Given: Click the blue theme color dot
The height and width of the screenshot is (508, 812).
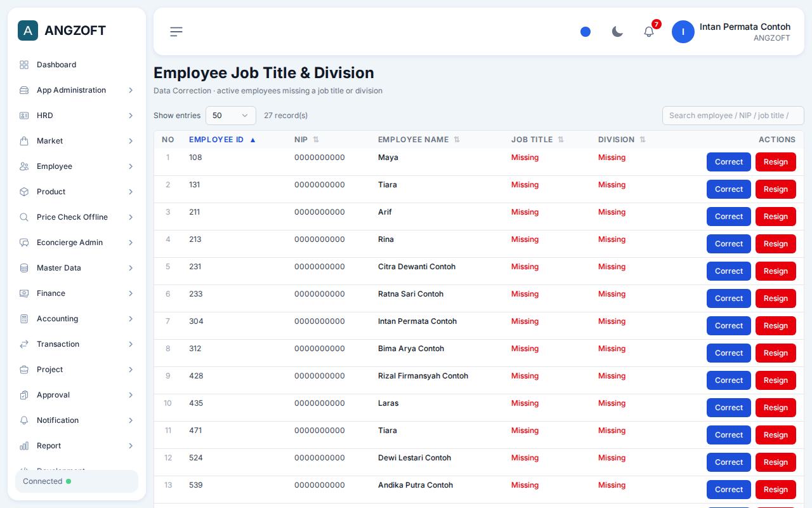Looking at the screenshot, I should pyautogui.click(x=586, y=32).
